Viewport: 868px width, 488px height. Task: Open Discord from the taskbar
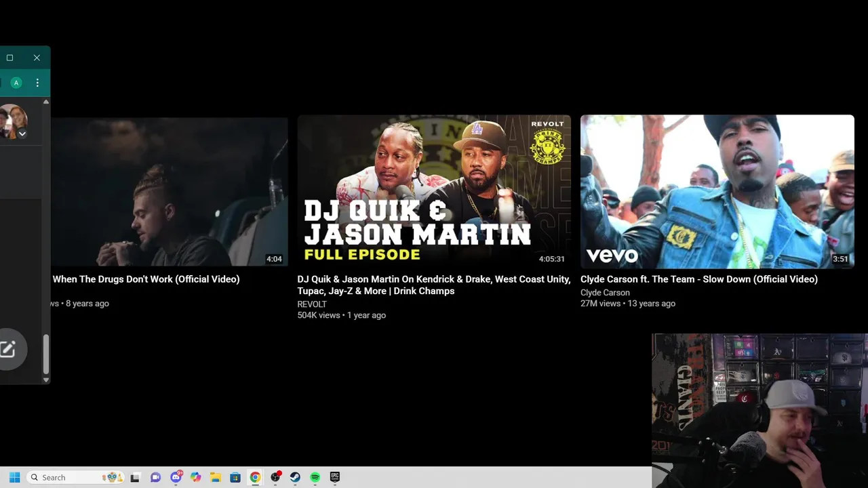(x=176, y=477)
